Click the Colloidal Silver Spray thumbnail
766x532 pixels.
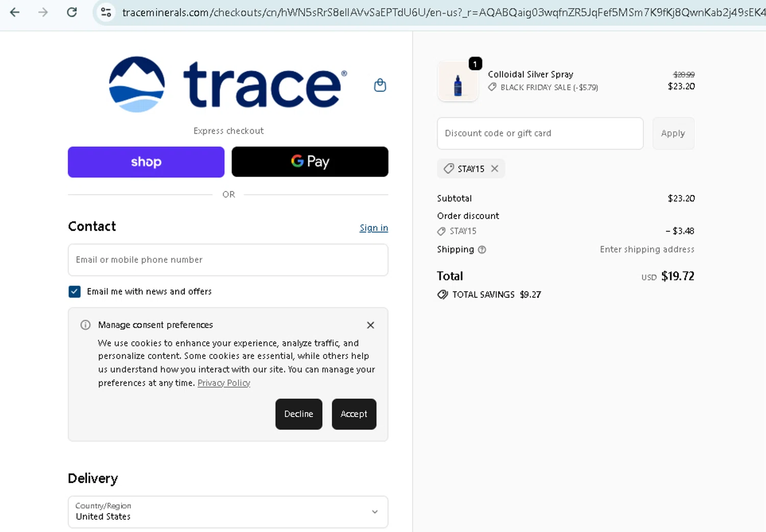[458, 82]
